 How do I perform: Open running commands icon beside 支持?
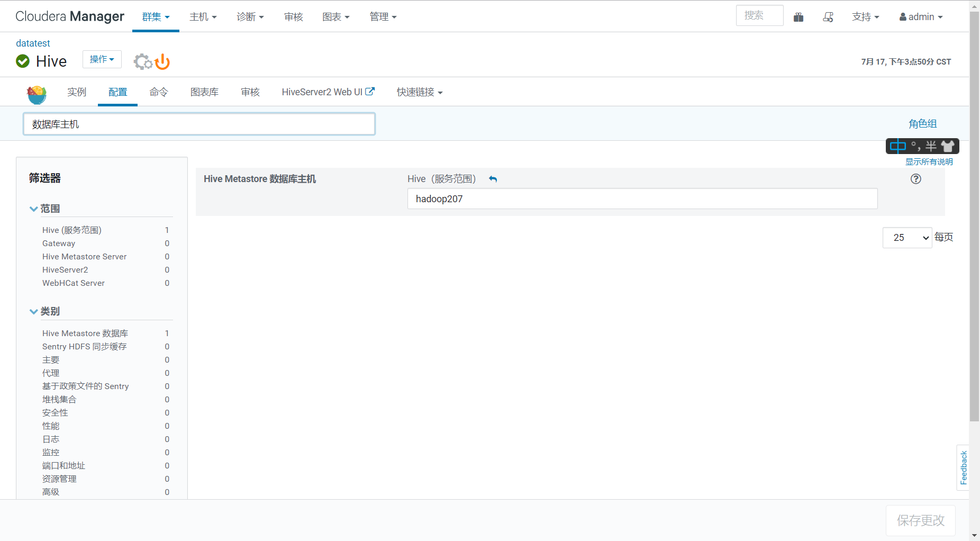828,17
